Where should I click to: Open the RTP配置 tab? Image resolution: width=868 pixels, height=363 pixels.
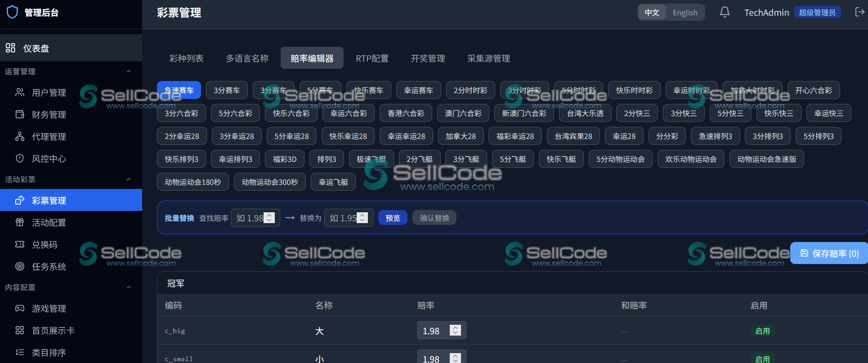372,58
